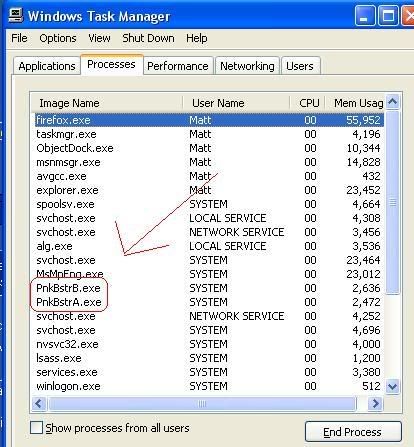The width and height of the screenshot is (414, 447).
Task: Open the Shut Down menu
Action: (148, 38)
